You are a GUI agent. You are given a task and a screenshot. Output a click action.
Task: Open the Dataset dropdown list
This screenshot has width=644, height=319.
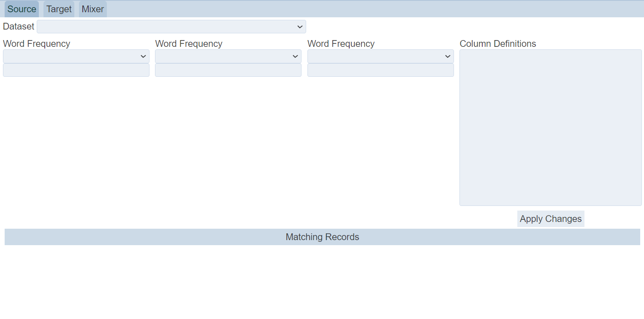coord(171,27)
